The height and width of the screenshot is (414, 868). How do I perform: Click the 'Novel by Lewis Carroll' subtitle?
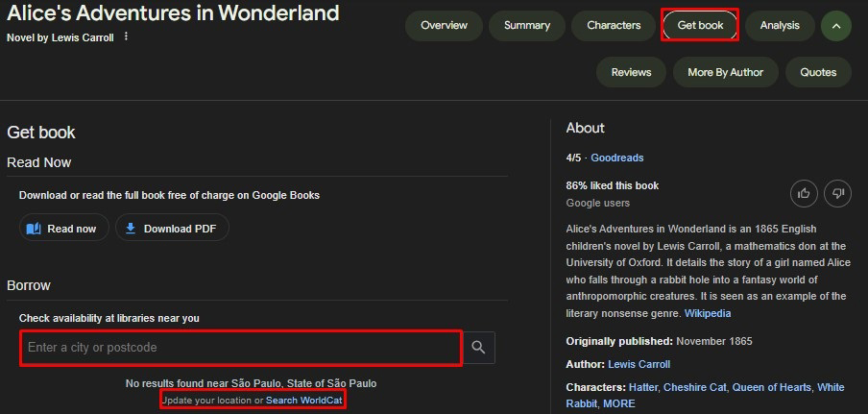click(60, 37)
